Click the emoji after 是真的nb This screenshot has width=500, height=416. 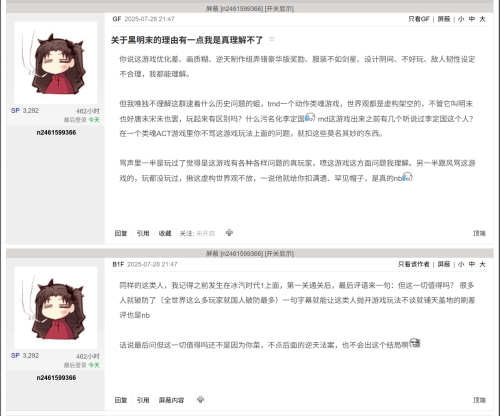tap(407, 177)
